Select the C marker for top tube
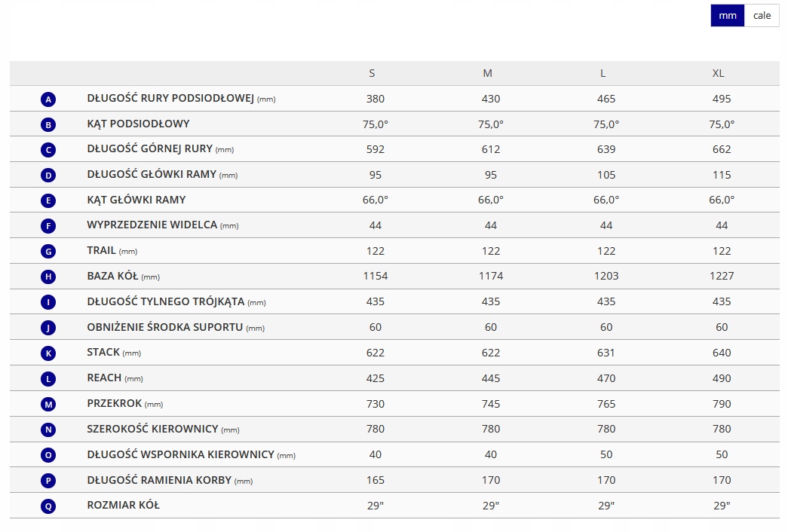Image resolution: width=788 pixels, height=532 pixels. 48,150
